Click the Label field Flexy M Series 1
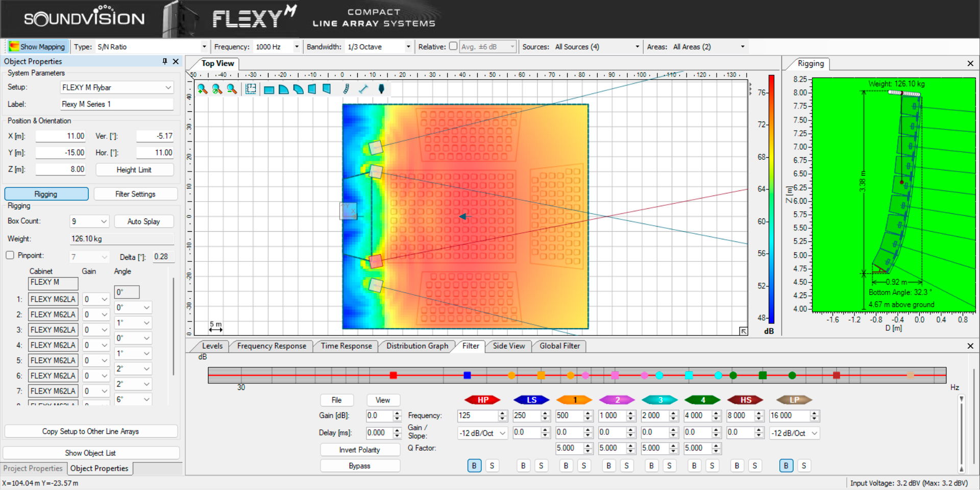This screenshot has height=490, width=980. click(117, 104)
